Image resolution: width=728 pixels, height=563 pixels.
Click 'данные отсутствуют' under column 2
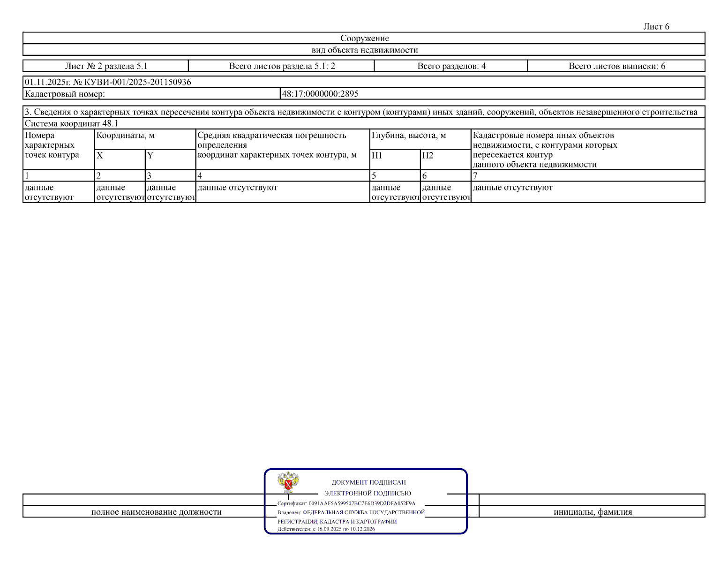click(x=120, y=192)
